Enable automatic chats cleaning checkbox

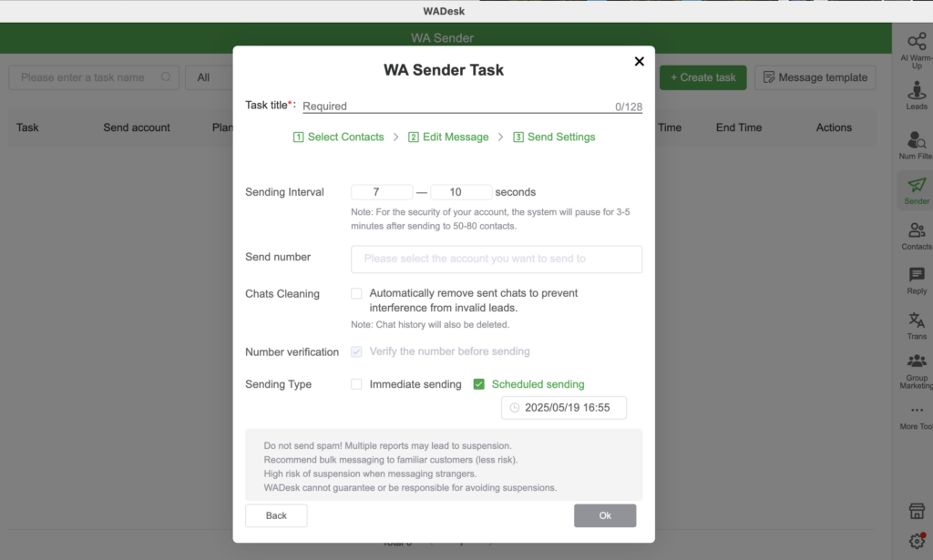tap(356, 294)
